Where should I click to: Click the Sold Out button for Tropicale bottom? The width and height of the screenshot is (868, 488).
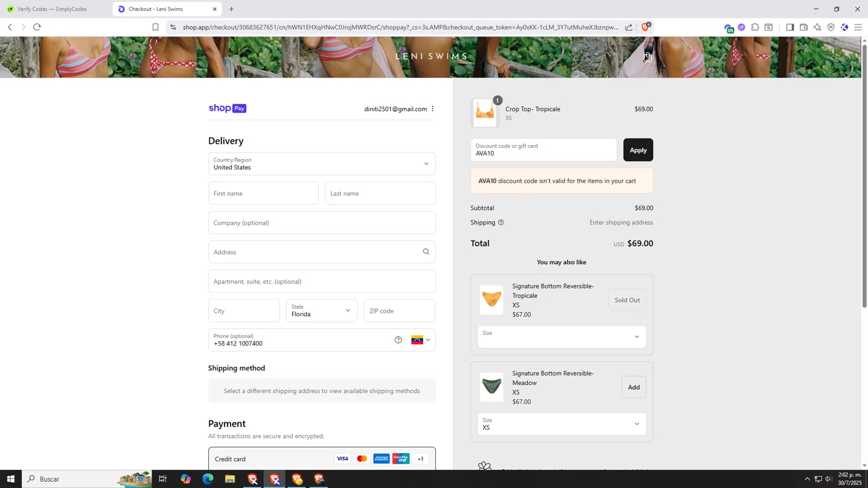[627, 300]
